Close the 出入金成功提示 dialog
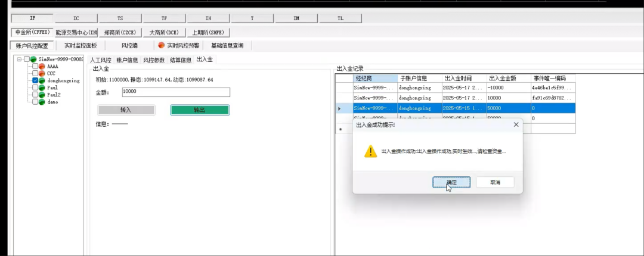This screenshot has height=256, width=644. pyautogui.click(x=516, y=124)
